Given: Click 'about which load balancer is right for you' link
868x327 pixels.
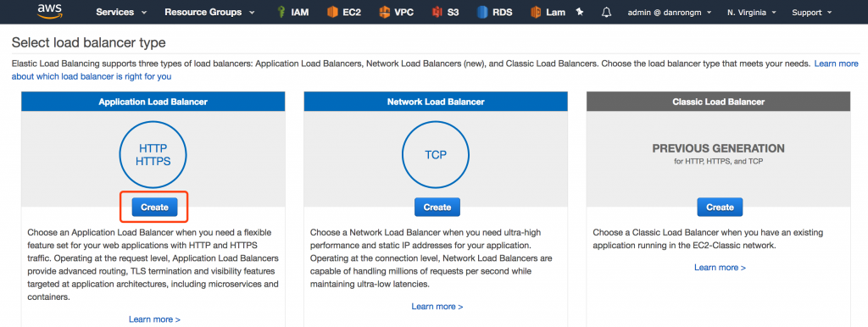Looking at the screenshot, I should 92,76.
